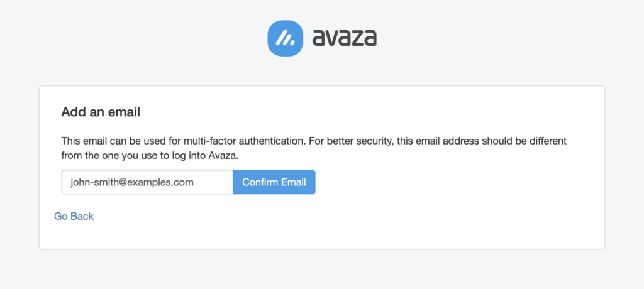Return to previous step via Go Back
644x289 pixels.
click(x=74, y=216)
